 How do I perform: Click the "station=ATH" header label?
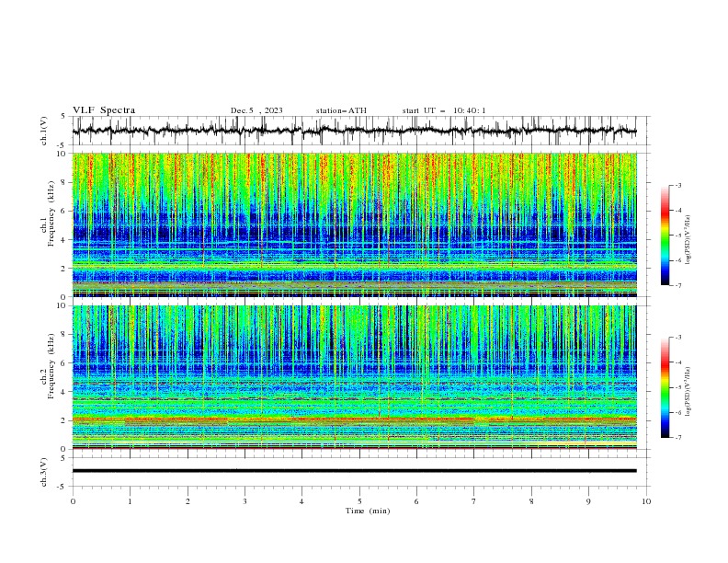(341, 110)
